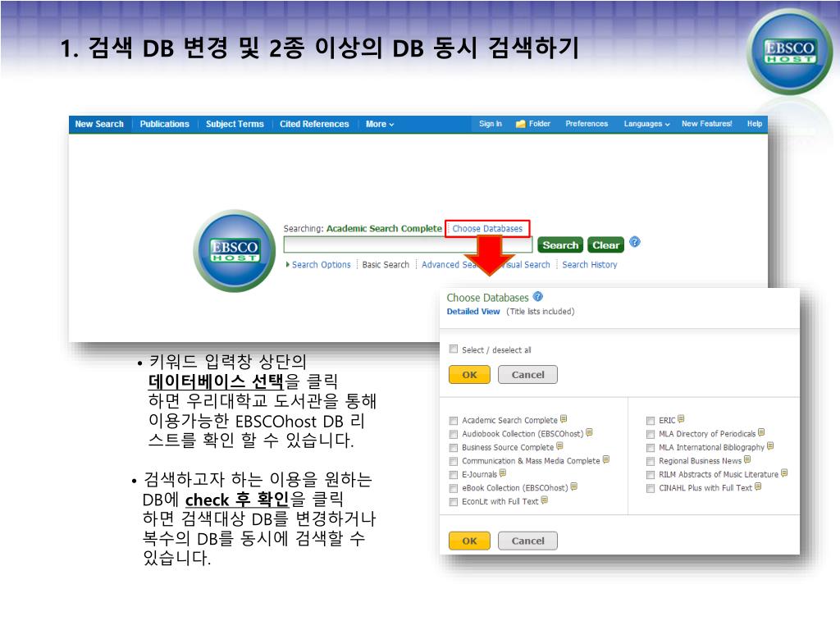840x630 pixels.
Task: Click the keyword search input field
Action: point(408,244)
